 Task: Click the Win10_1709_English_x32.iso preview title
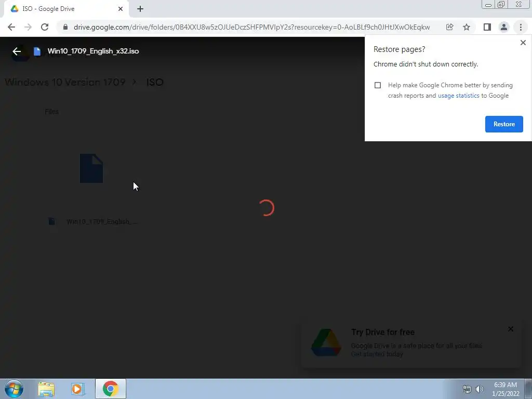[x=94, y=51]
